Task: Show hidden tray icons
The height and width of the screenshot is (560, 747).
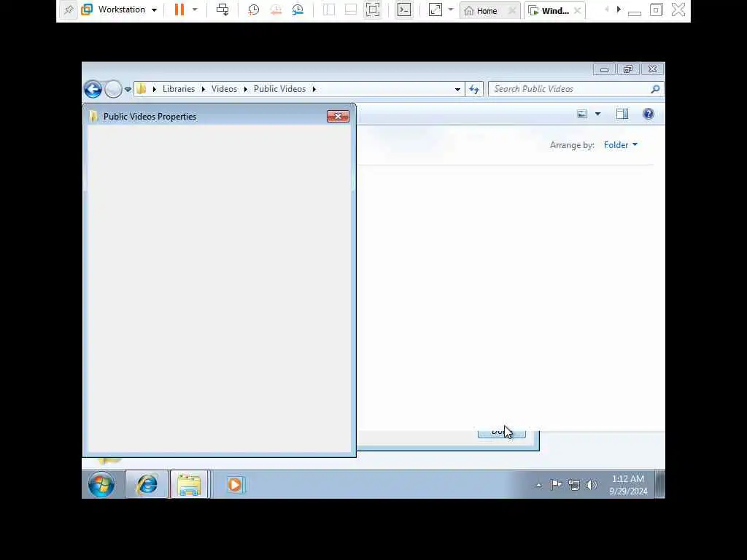Action: 539,485
